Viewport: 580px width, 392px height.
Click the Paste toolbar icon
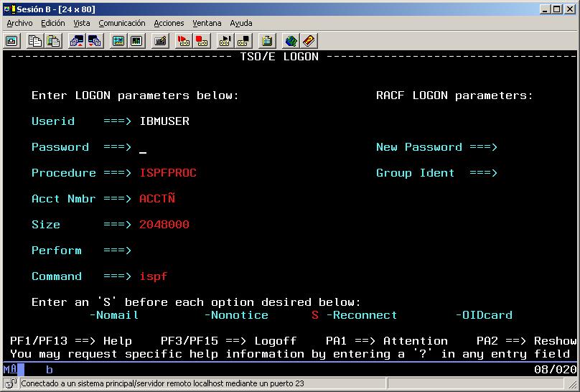pyautogui.click(x=53, y=41)
